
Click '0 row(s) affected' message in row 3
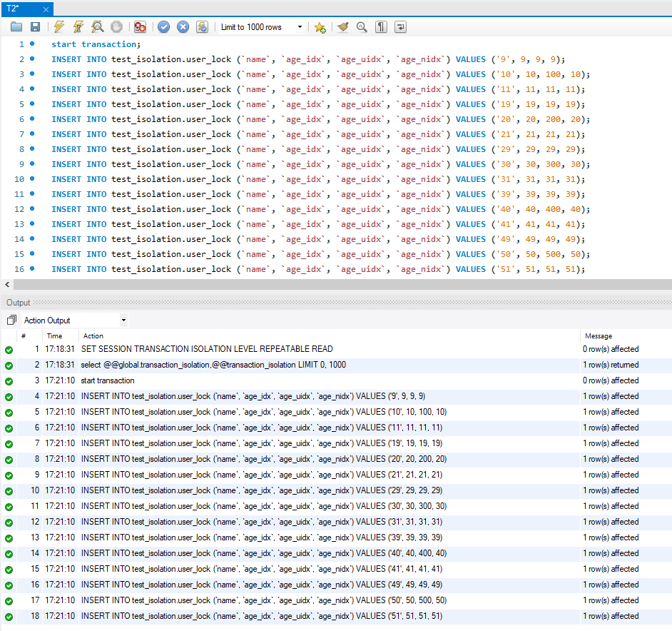click(x=611, y=380)
